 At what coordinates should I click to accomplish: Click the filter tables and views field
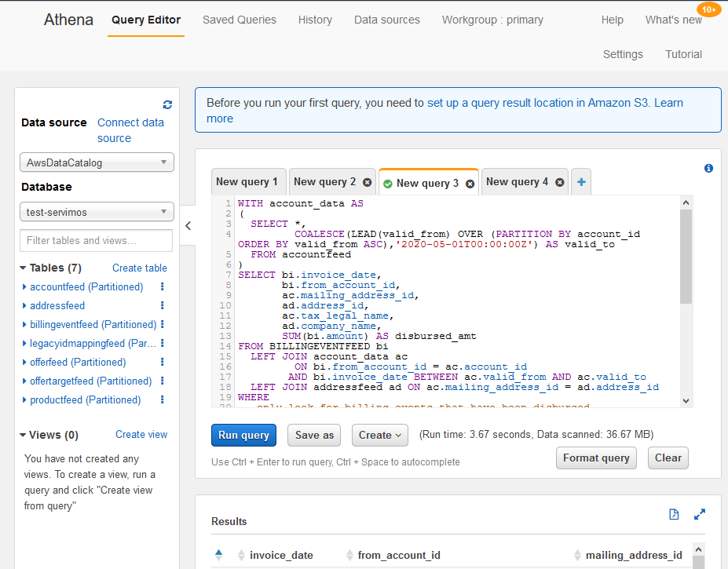96,240
